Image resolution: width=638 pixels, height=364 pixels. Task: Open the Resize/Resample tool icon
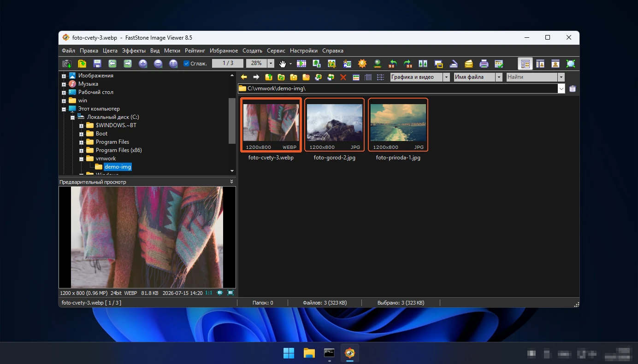[x=317, y=64]
